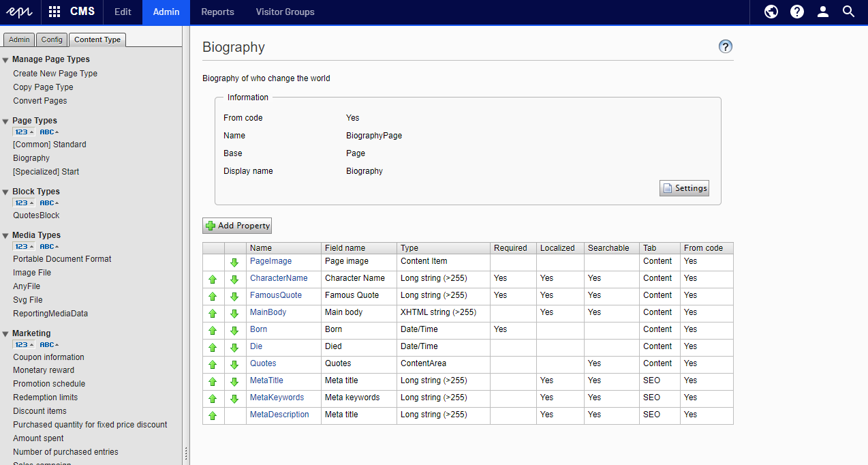Viewport: 868px width, 465px height.
Task: Move PageImage property down
Action: 234,262
